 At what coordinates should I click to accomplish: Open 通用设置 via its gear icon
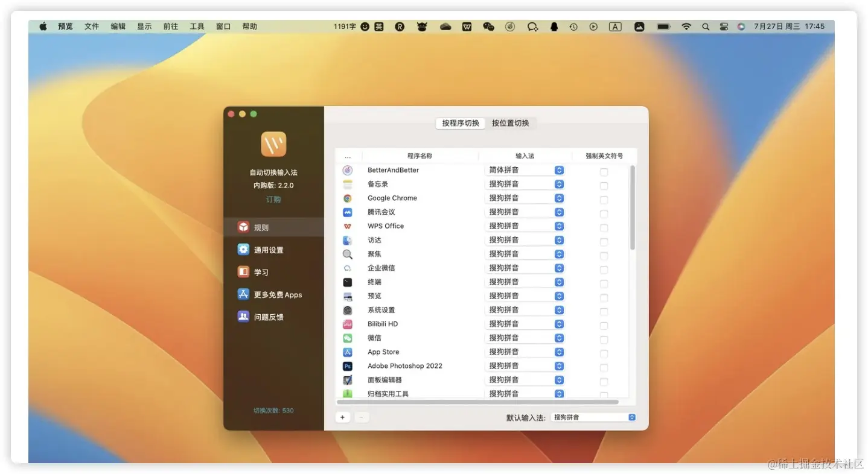point(243,250)
